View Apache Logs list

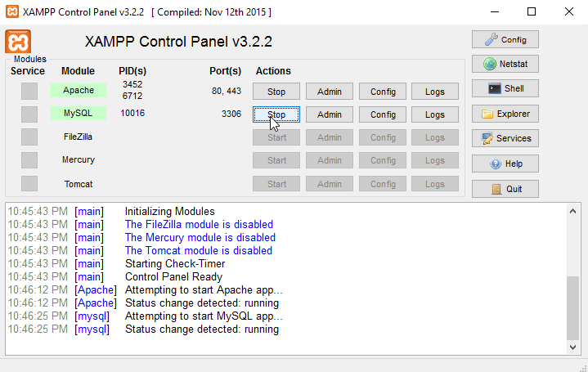coord(435,92)
